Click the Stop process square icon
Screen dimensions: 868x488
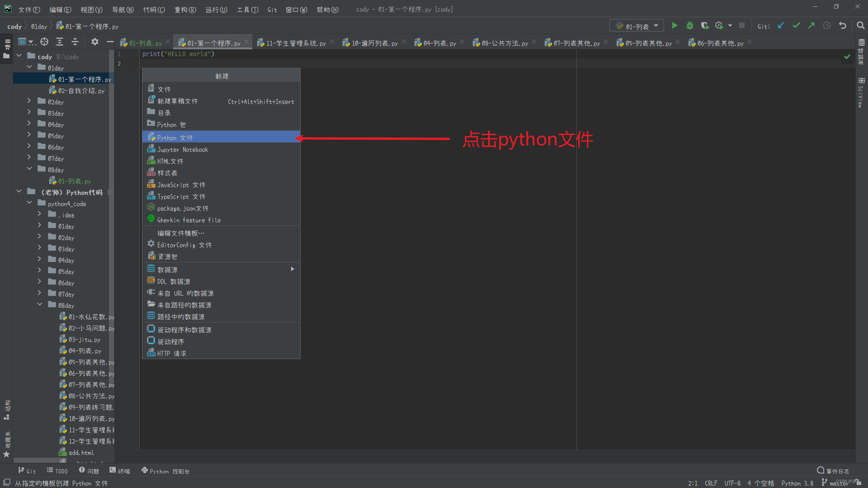click(x=742, y=26)
